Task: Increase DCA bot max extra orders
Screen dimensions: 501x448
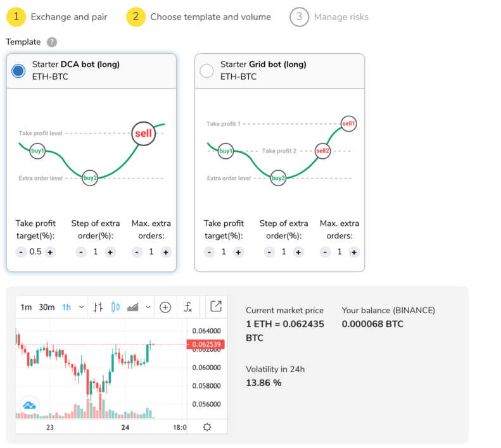Action: tap(166, 252)
